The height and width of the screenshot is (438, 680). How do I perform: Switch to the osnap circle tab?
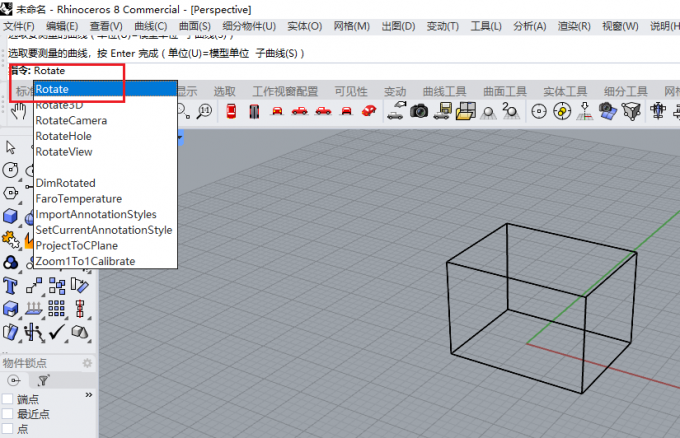click(14, 380)
